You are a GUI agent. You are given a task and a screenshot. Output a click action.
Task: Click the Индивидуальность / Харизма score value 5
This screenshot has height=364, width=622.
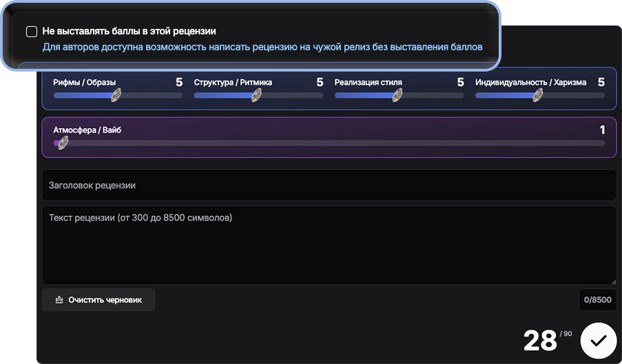click(601, 83)
